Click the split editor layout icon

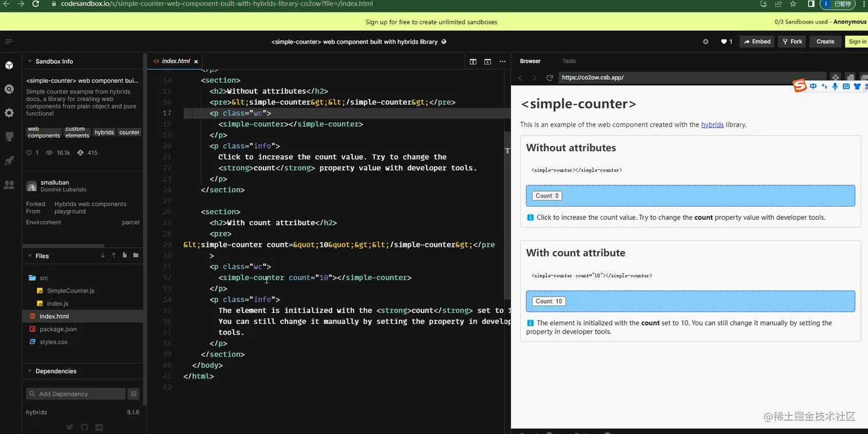coord(473,61)
